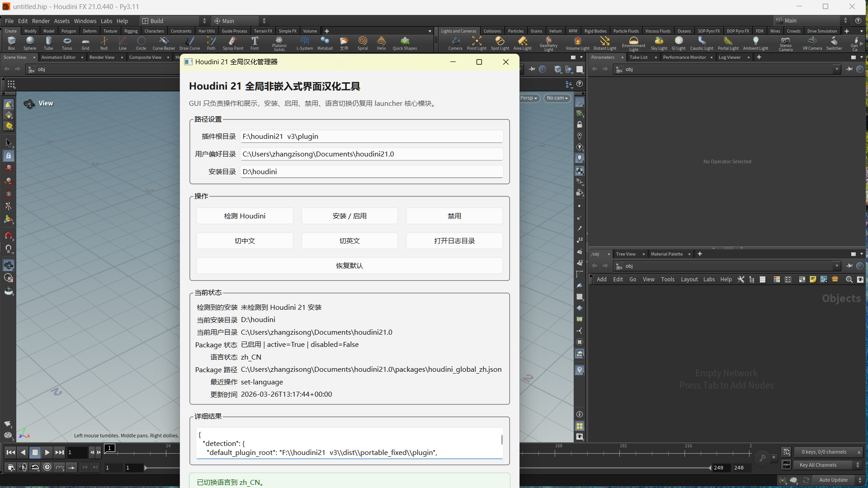Select the Box shelf tool
This screenshot has width=868, height=488.
pos(11,43)
